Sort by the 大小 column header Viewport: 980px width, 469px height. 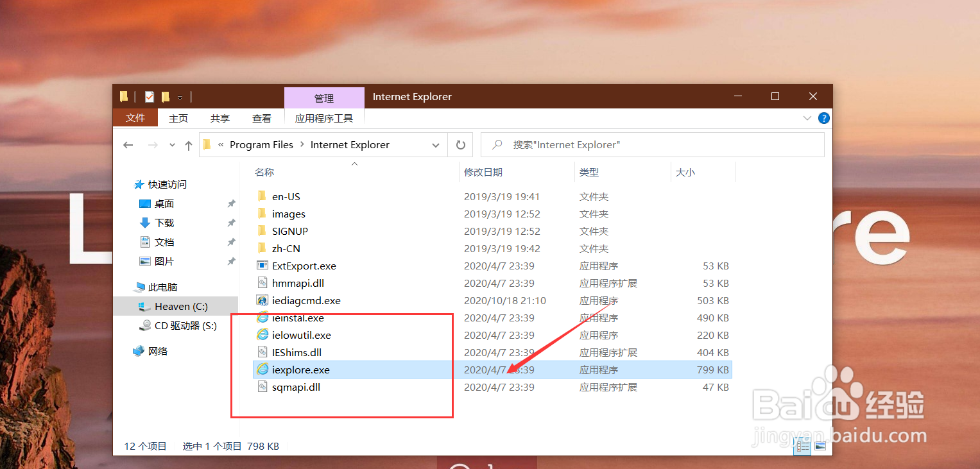pyautogui.click(x=685, y=173)
